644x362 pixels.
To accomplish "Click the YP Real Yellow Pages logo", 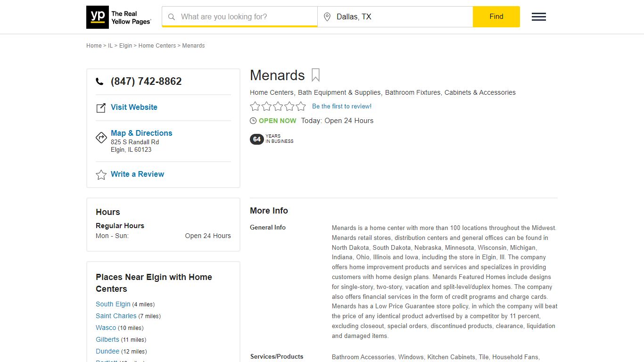I will (x=119, y=17).
